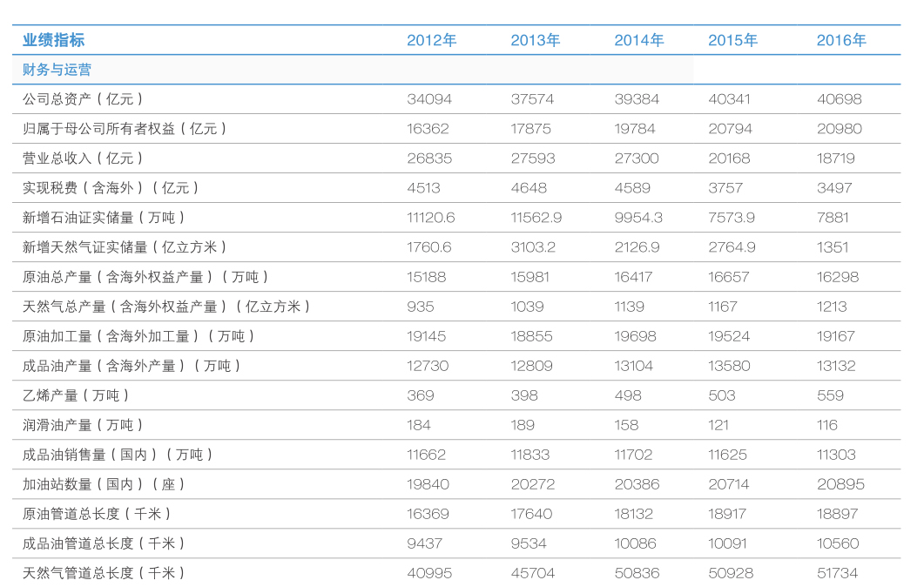Screen dimensions: 924x587
Task: Click the total assets value 34094
Action: pyautogui.click(x=429, y=99)
